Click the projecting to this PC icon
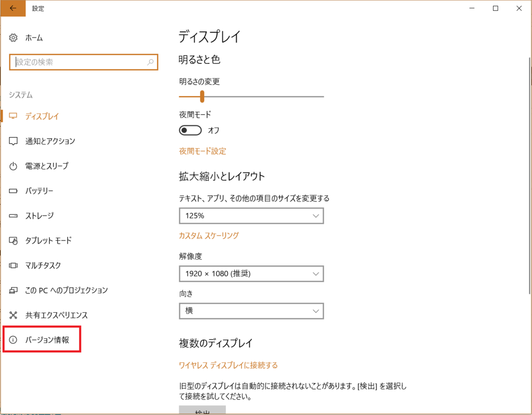The width and height of the screenshot is (532, 415). pyautogui.click(x=13, y=290)
